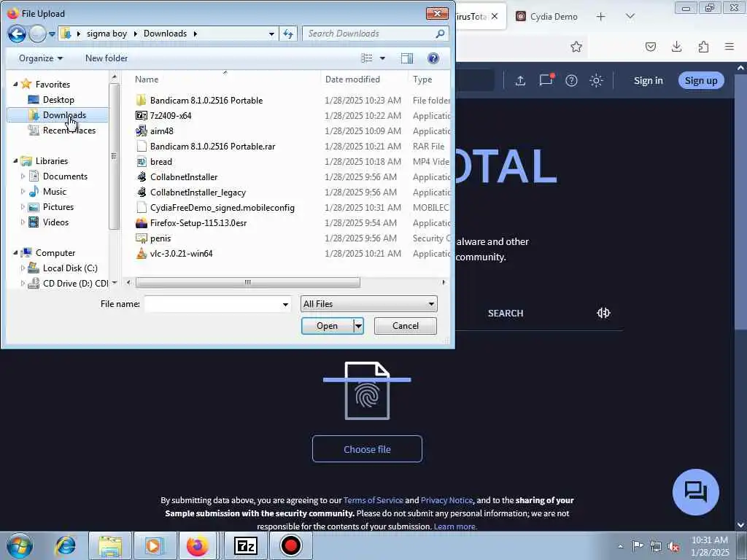The height and width of the screenshot is (560, 747).
Task: Select Desktop in Favorites
Action: (58, 100)
